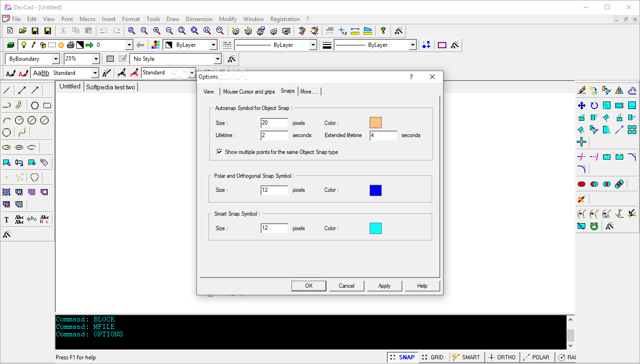Click the linear dimension style icon
Screen dimensions: 640x364
pyautogui.click(x=122, y=73)
